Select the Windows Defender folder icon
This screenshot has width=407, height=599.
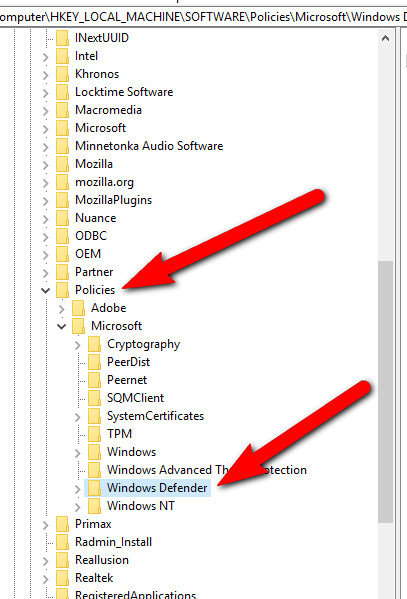(x=94, y=488)
